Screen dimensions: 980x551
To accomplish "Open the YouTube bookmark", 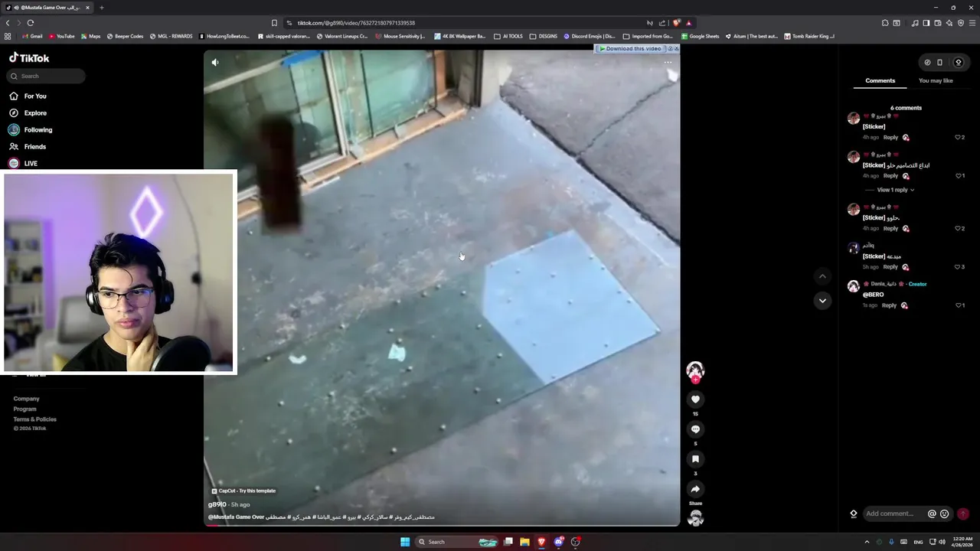I will click(61, 36).
